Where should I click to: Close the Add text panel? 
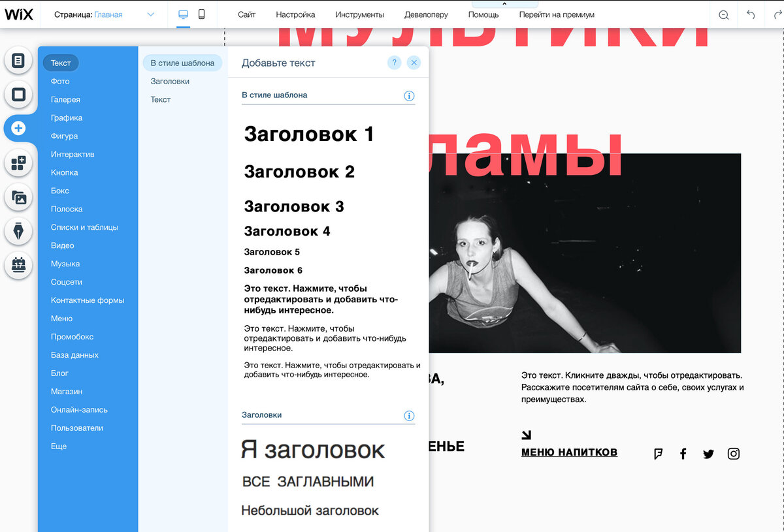(x=414, y=63)
